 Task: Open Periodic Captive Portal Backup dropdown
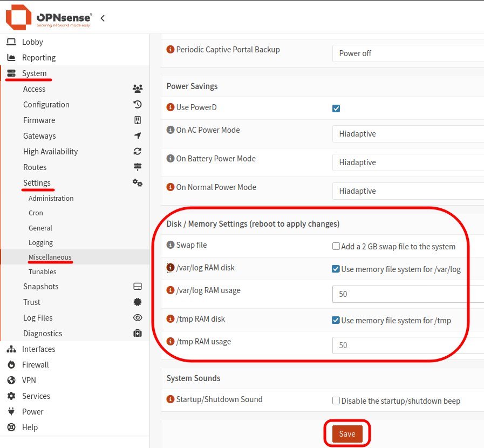pyautogui.click(x=408, y=53)
